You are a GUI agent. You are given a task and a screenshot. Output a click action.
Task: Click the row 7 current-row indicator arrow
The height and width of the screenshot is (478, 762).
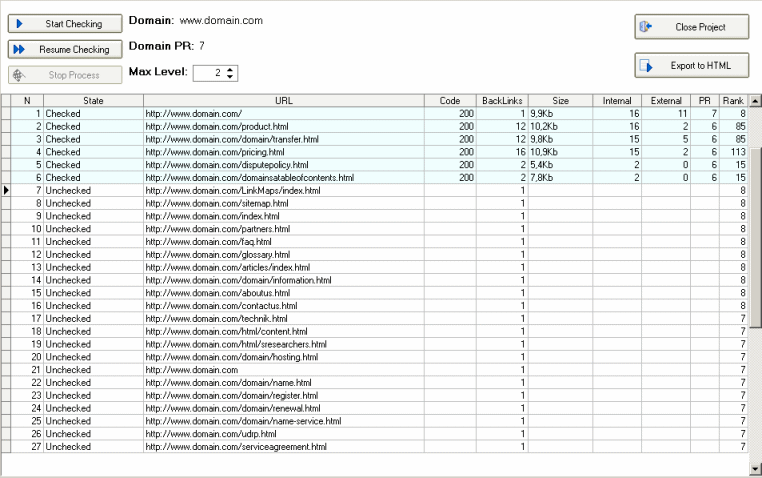click(6, 190)
